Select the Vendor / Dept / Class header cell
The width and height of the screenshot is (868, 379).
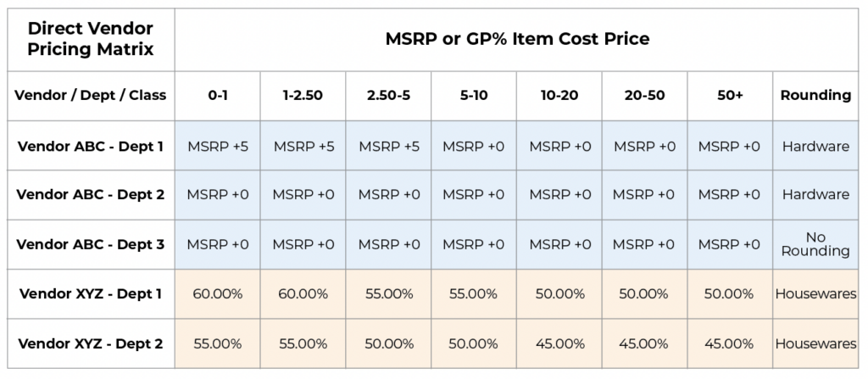click(91, 96)
